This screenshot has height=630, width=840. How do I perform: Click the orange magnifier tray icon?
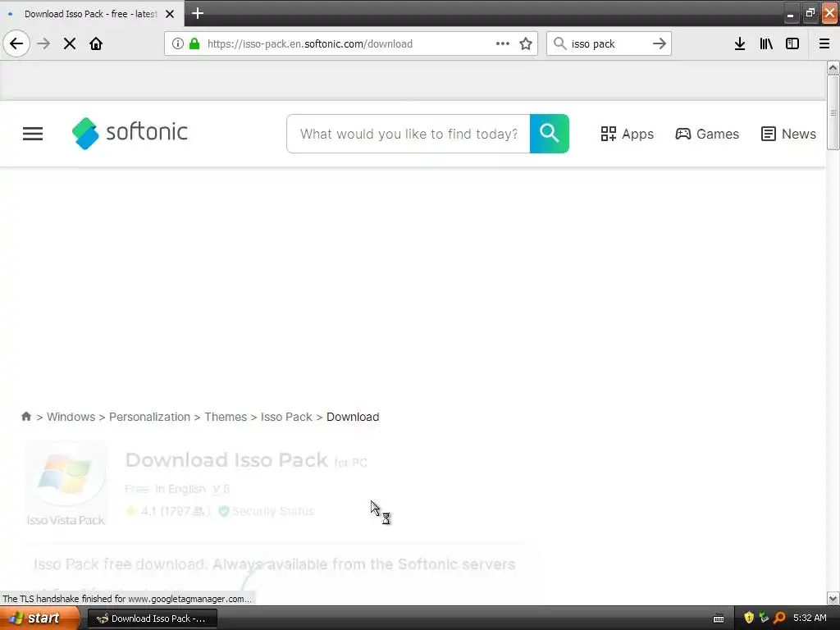pos(779,618)
